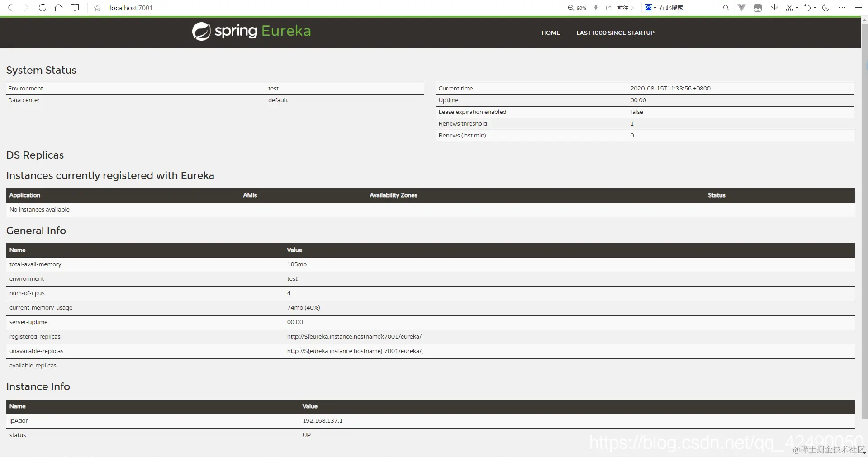Open the Tampermonkey extension icon

[758, 8]
